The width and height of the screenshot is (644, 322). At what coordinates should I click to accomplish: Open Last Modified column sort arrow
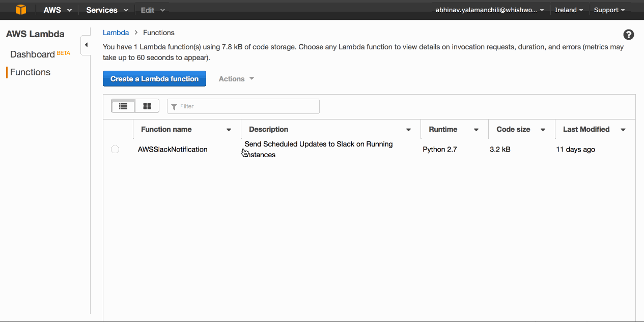623,130
